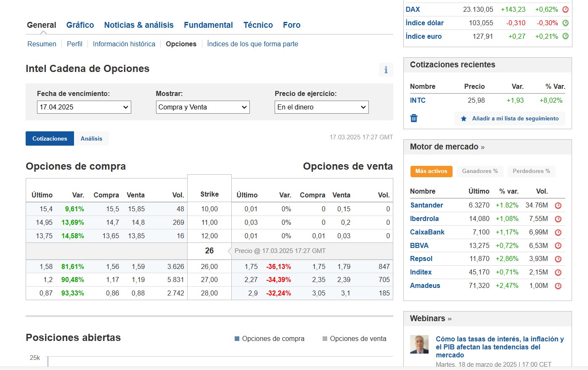Image resolution: width=588 pixels, height=370 pixels.
Task: Select the Opciones sub-tab
Action: [181, 44]
